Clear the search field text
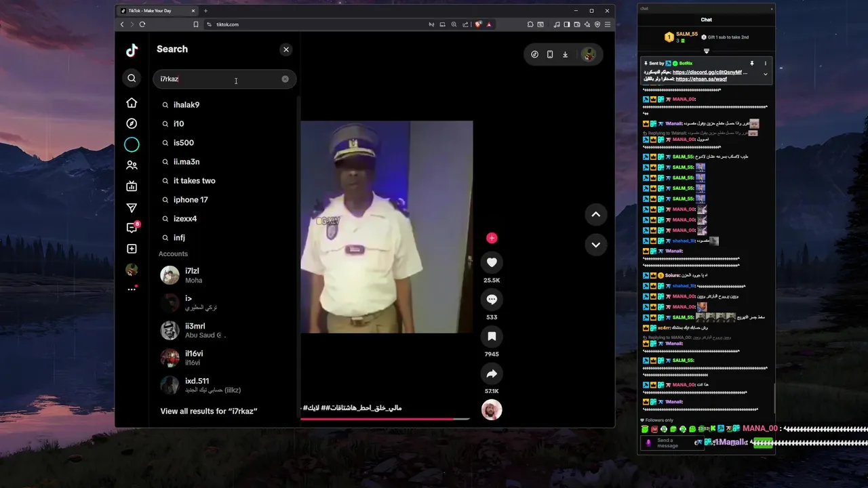 285,79
